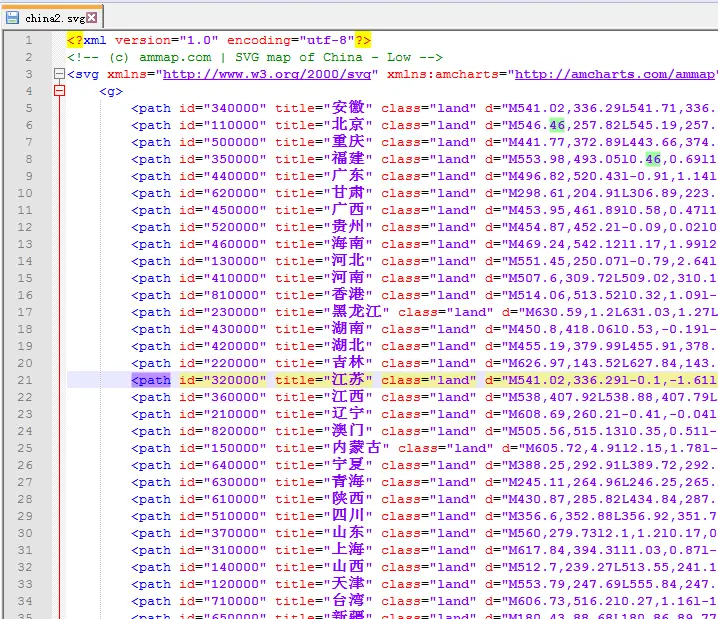This screenshot has height=619, width=718.
Task: Click the title 陕西 on line 28
Action: pos(348,499)
